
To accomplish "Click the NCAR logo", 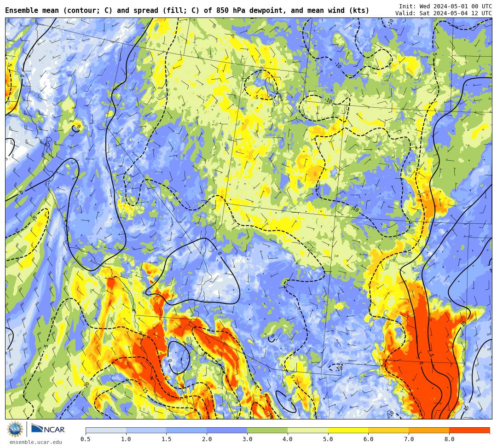I will click(48, 429).
